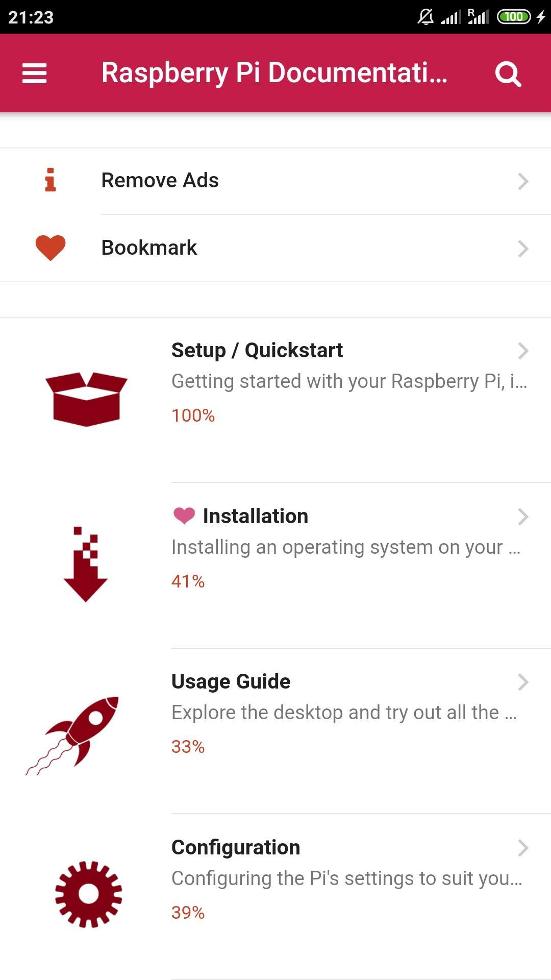Viewport: 551px width, 980px height.
Task: Open Installation section chevron arrow
Action: click(523, 517)
